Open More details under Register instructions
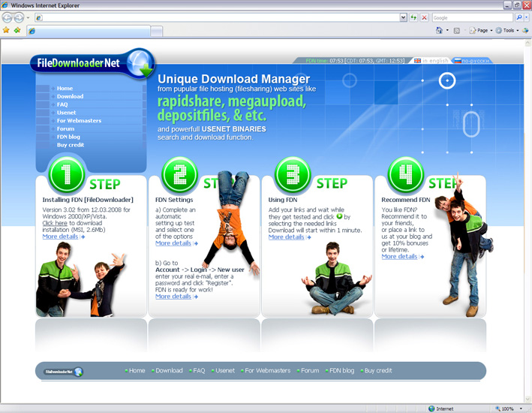The height and width of the screenshot is (413, 532). click(x=173, y=297)
